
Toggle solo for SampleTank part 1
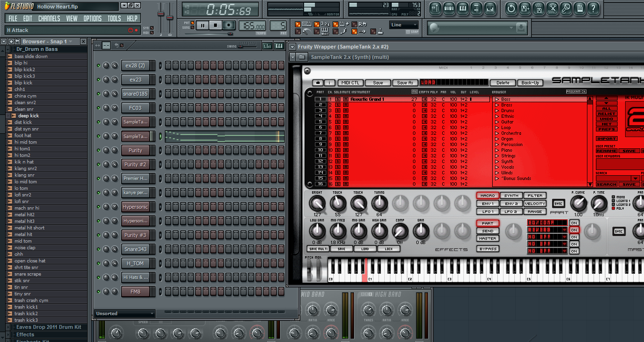(338, 99)
